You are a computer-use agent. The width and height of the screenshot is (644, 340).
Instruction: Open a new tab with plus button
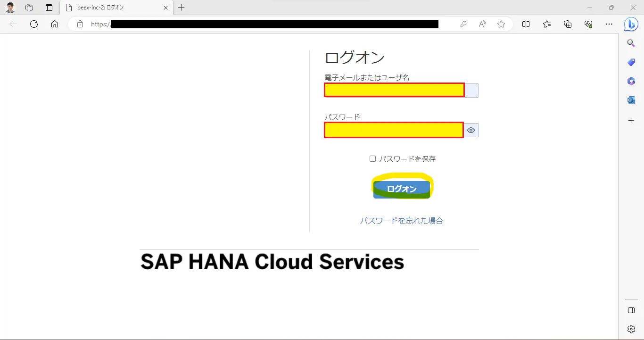tap(182, 8)
